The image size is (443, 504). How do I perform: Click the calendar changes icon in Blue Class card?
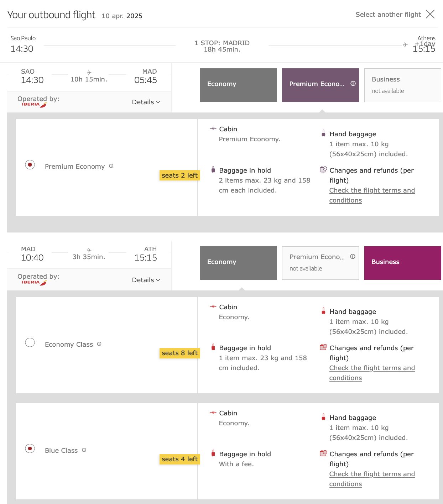click(323, 453)
